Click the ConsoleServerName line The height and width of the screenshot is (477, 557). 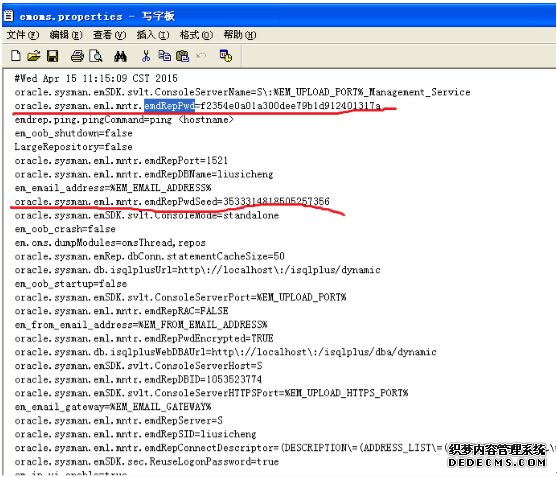point(242,92)
